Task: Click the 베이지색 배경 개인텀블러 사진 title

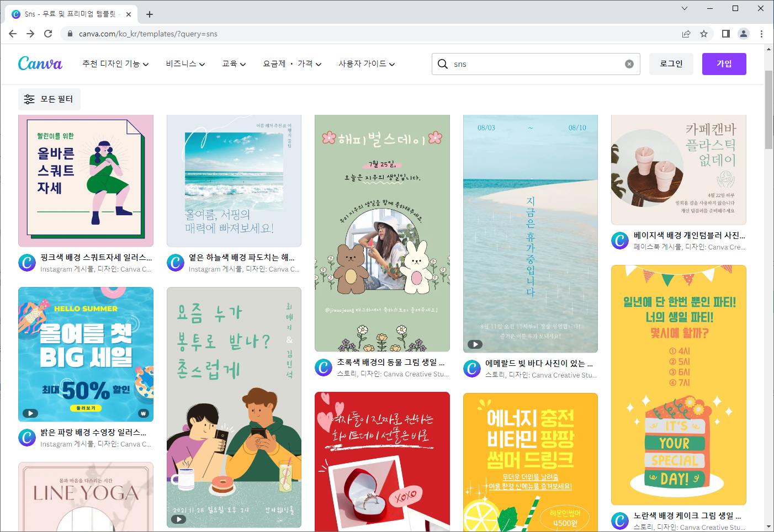Action: (x=690, y=235)
